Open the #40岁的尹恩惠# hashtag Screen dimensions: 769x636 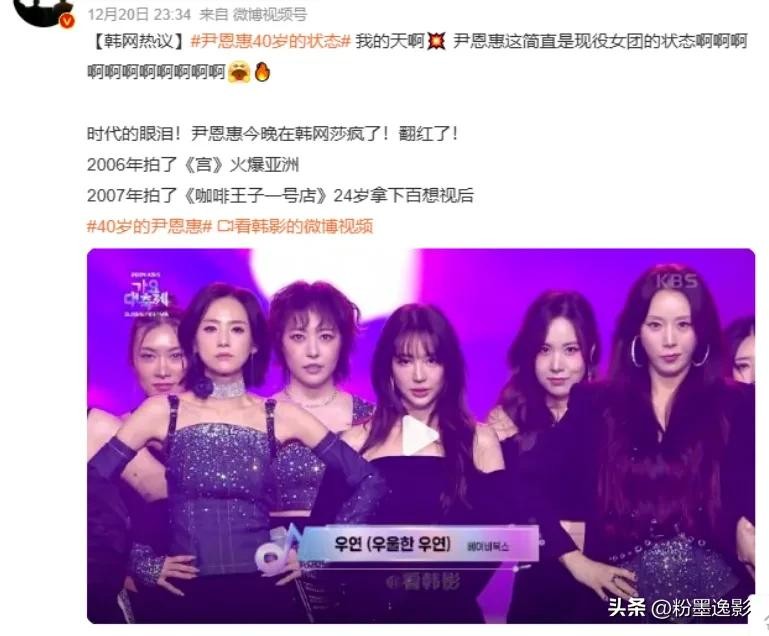pos(149,226)
